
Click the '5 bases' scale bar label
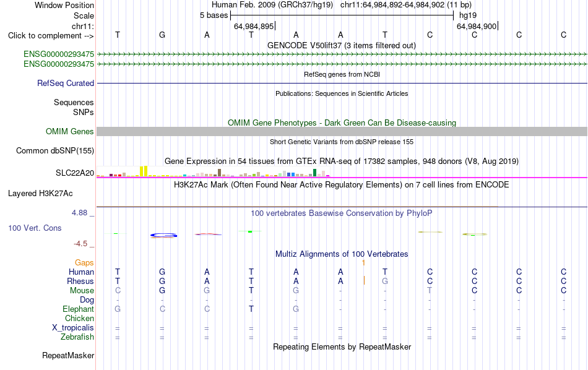(214, 15)
